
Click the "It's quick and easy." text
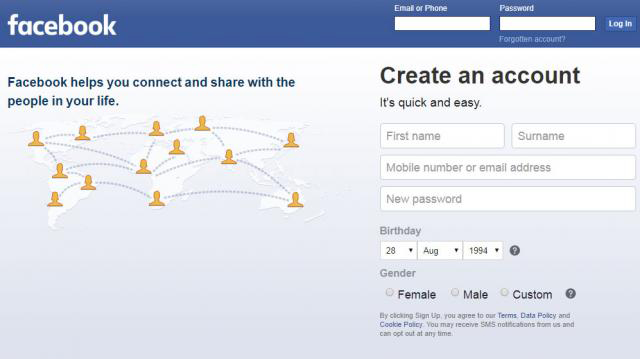click(431, 102)
